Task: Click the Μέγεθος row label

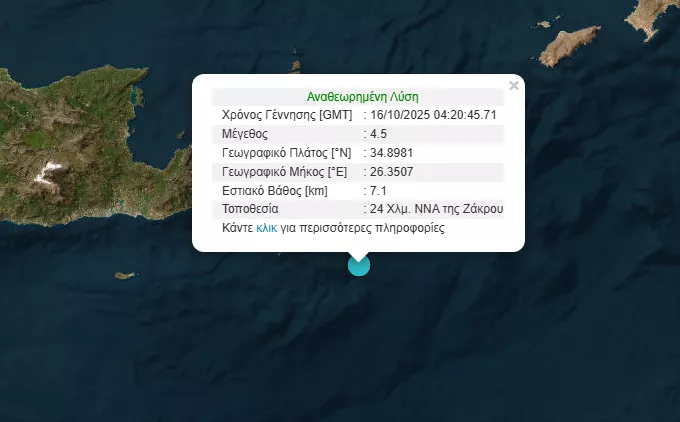Action: point(245,134)
